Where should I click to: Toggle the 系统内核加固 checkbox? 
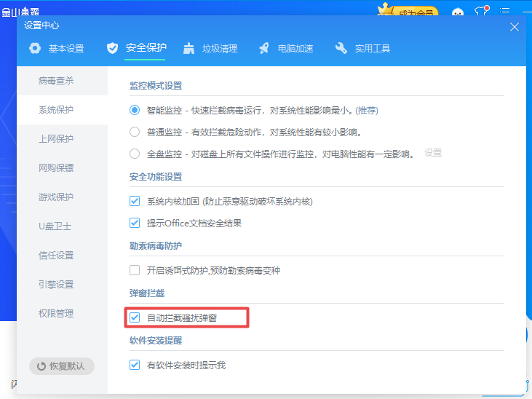[x=135, y=202]
